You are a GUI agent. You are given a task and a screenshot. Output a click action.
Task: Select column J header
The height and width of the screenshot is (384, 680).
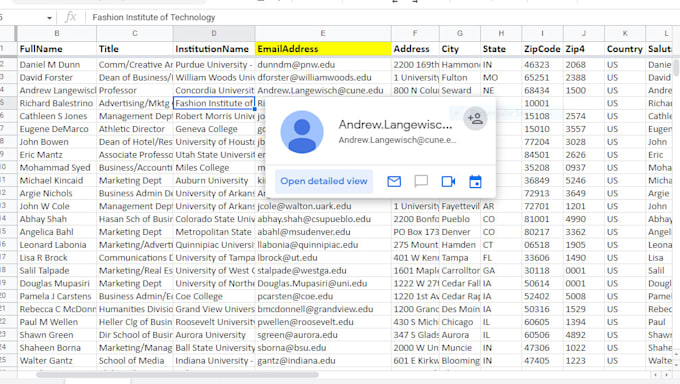pyautogui.click(x=584, y=33)
